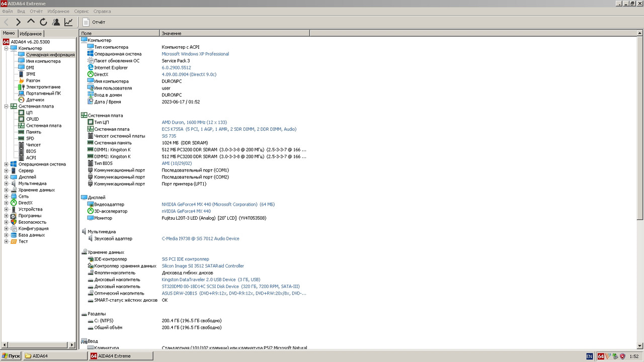The height and width of the screenshot is (362, 644).
Task: Select the AIDA64 v6.20.5300 root node
Action: click(x=30, y=42)
